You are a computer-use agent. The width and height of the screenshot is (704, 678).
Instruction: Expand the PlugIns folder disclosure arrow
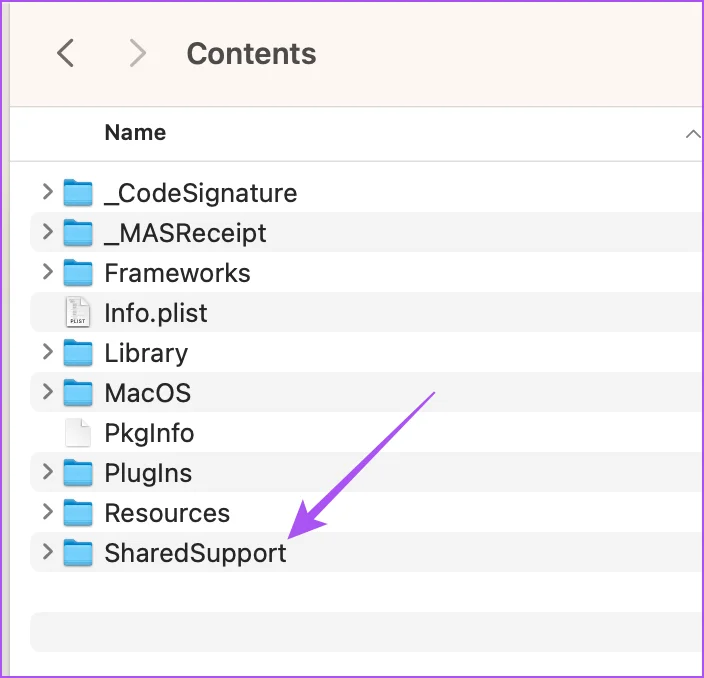click(48, 471)
